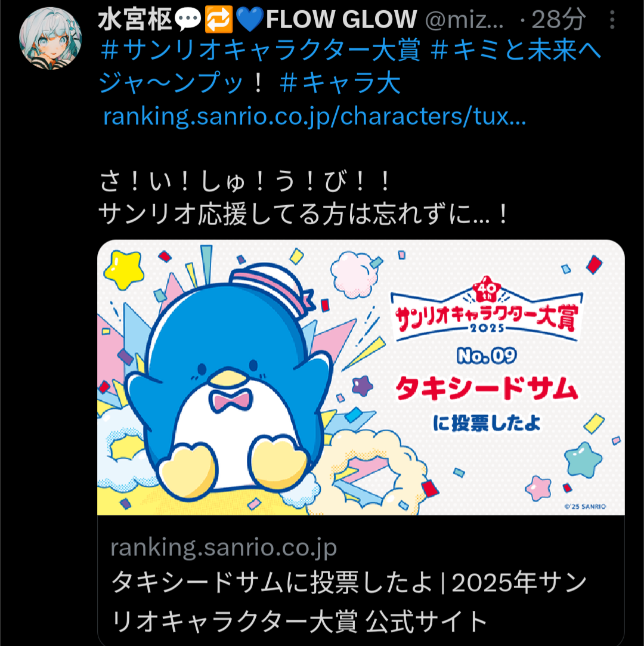The height and width of the screenshot is (646, 644).
Task: Click the blue heart emoji in the name
Action: pyautogui.click(x=250, y=20)
